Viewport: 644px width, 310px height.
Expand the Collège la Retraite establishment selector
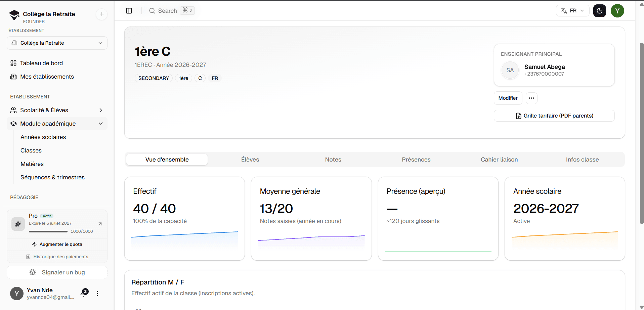click(57, 43)
